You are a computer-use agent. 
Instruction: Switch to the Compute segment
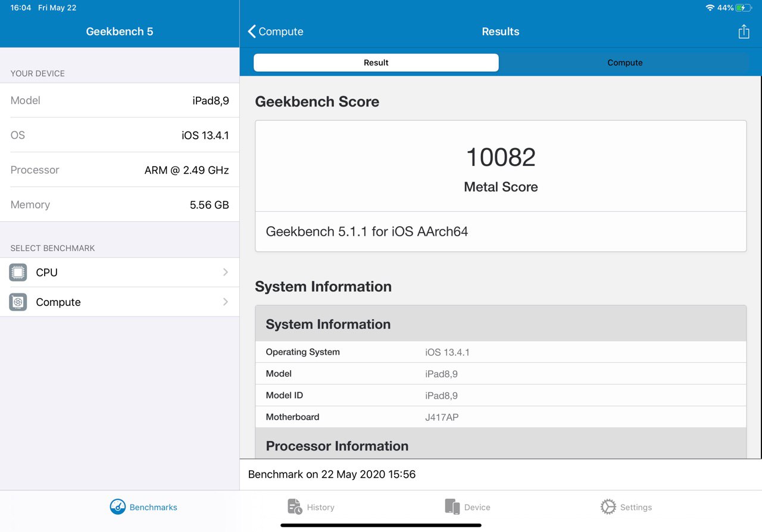click(x=624, y=62)
